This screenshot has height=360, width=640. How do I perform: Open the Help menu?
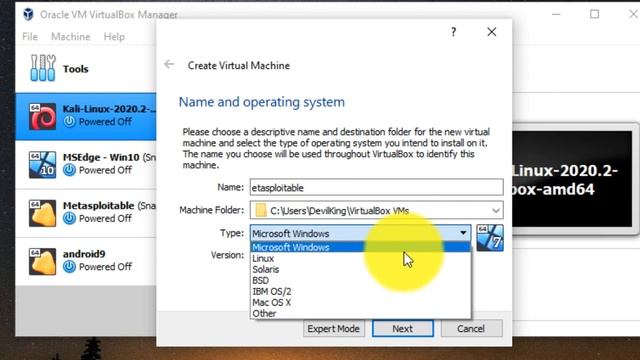[x=114, y=37]
